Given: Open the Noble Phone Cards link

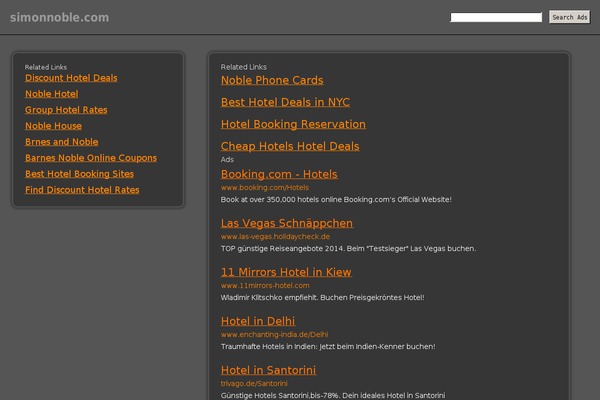Looking at the screenshot, I should pyautogui.click(x=272, y=80).
